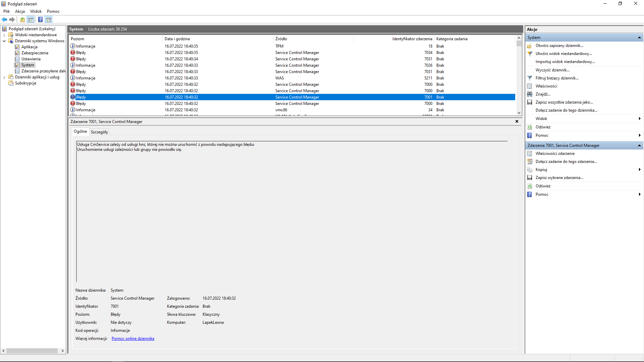Click the Kopiuj icon in actions
Image resolution: width=644 pixels, height=362 pixels.
(530, 170)
